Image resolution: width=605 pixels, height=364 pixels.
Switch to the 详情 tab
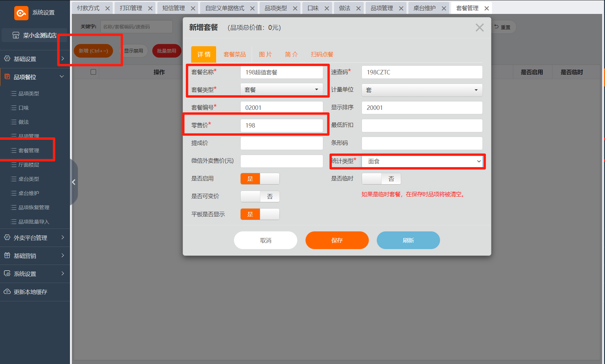point(204,54)
